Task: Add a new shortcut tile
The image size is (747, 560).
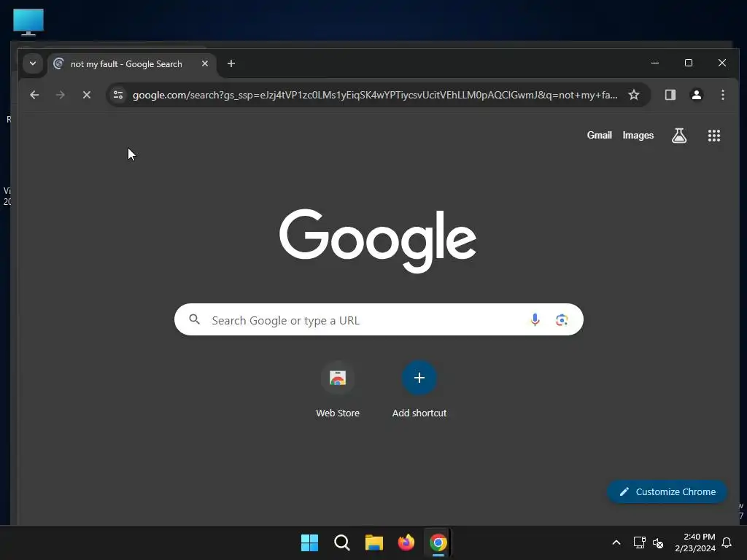Action: 419,389
